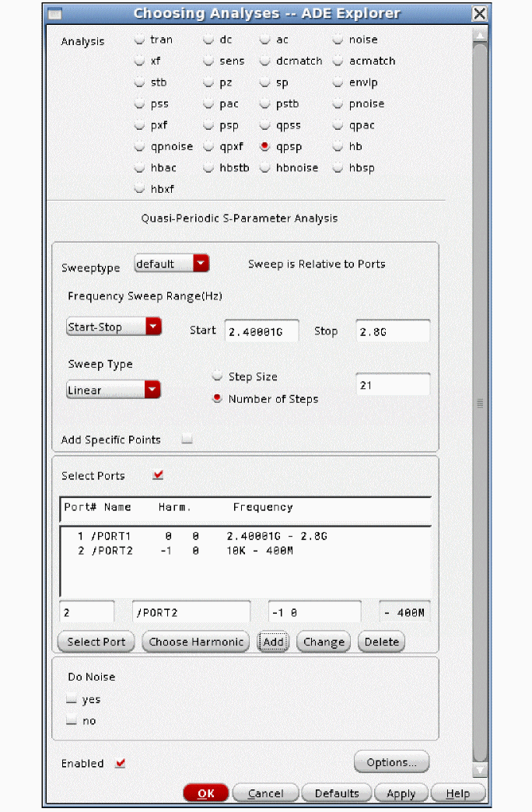Edit the frequency field showing - 400M
This screenshot has height=812, width=532.
coord(404,612)
